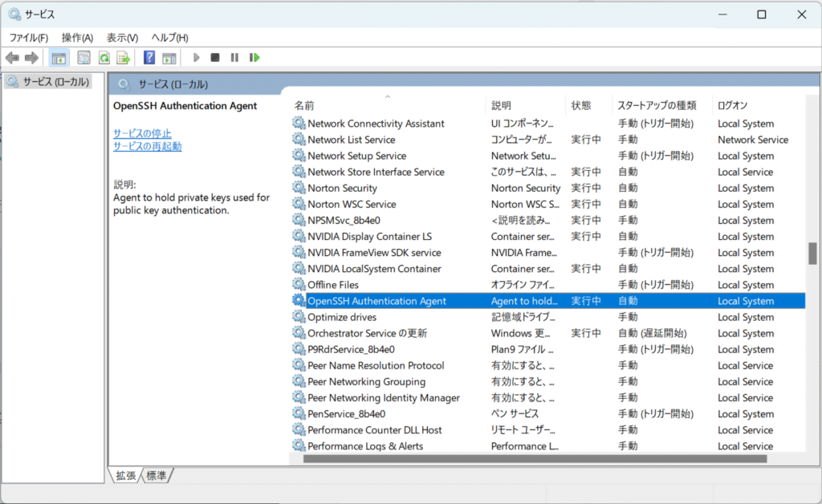
Task: Toggle the console tree pane icon
Action: pos(59,58)
